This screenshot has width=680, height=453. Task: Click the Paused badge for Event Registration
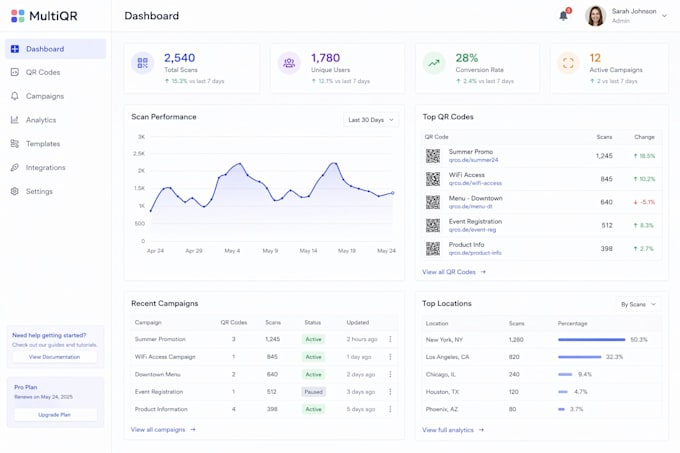[x=313, y=392]
